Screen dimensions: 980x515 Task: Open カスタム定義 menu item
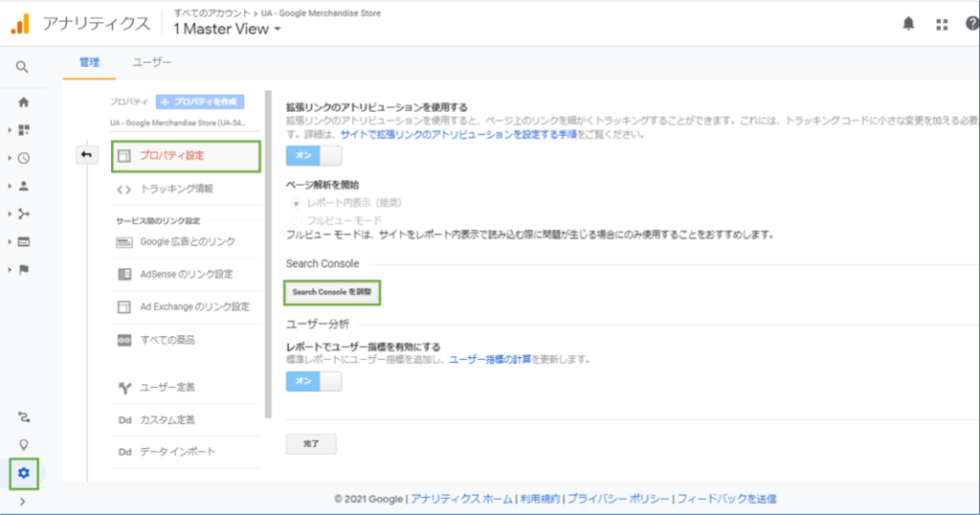pos(187,420)
